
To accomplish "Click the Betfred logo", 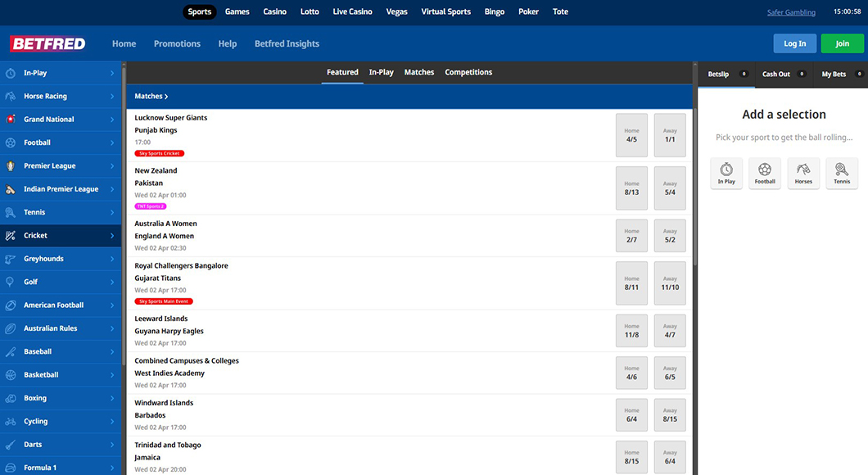I will (x=48, y=43).
